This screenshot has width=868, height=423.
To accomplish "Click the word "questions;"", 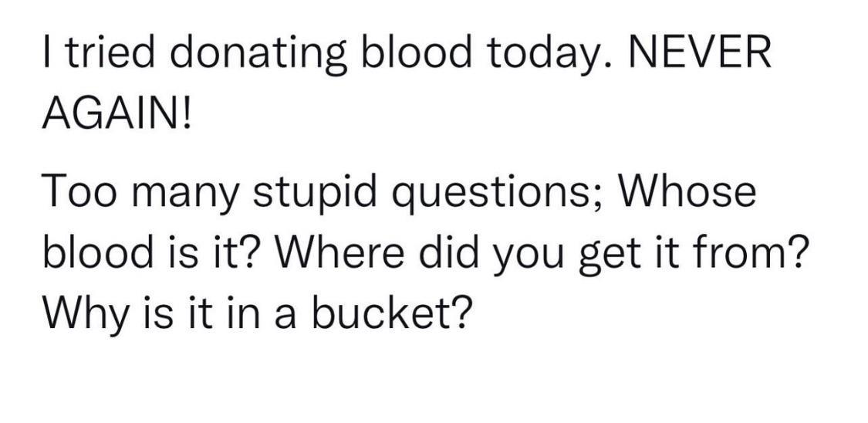I will [491, 195].
